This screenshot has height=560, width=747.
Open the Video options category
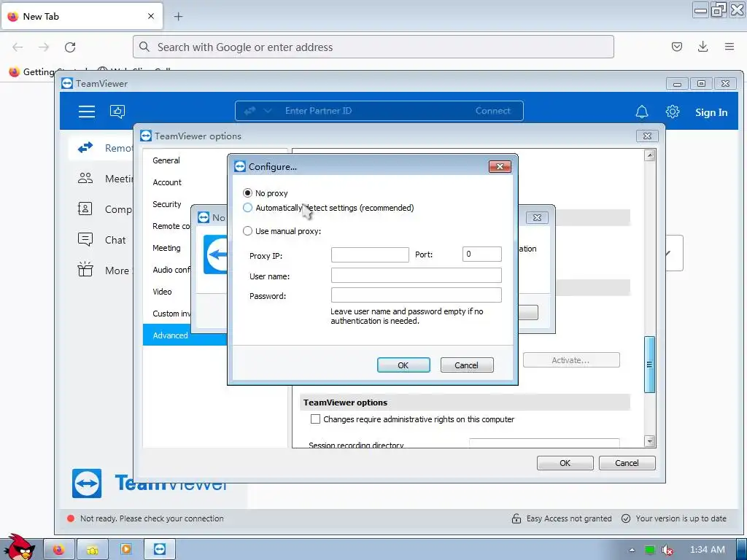[x=162, y=292]
